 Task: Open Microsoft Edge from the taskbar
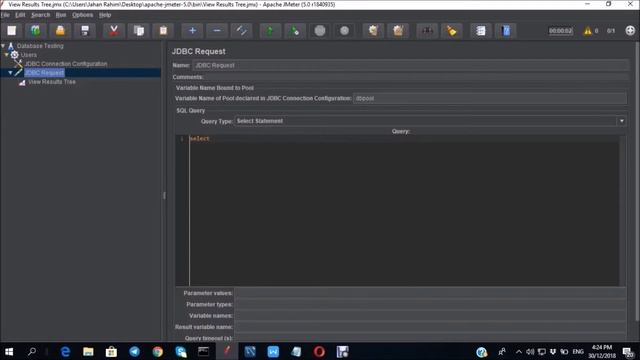(65, 351)
